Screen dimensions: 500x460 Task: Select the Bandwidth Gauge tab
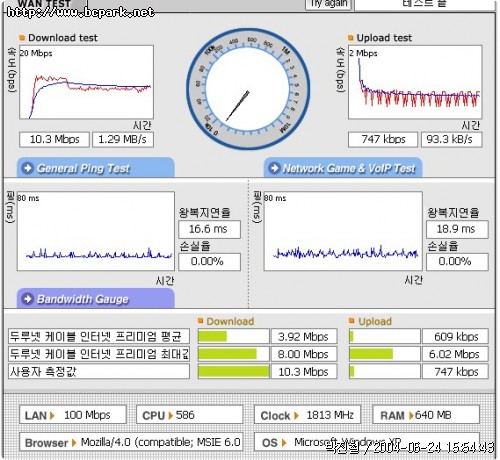[96, 299]
